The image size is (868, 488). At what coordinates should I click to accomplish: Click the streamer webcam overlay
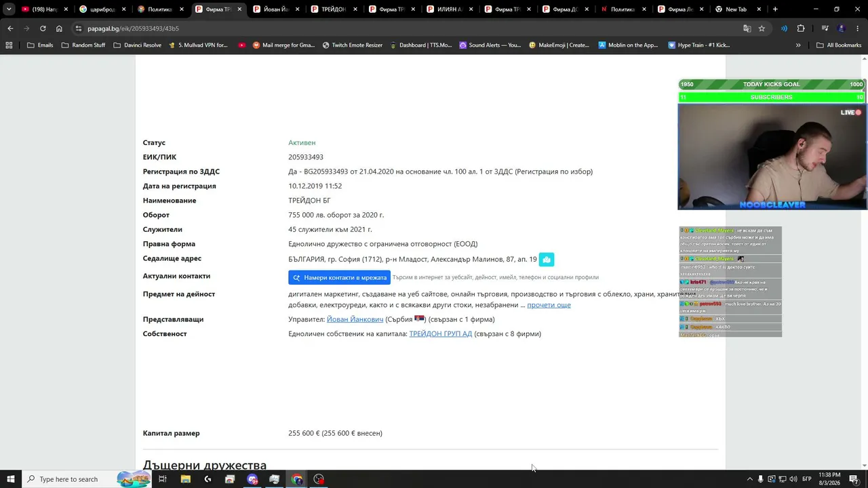[772, 157]
